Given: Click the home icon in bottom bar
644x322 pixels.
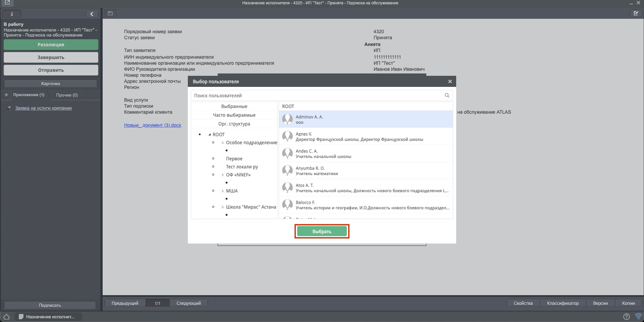Looking at the screenshot, I should [6, 317].
